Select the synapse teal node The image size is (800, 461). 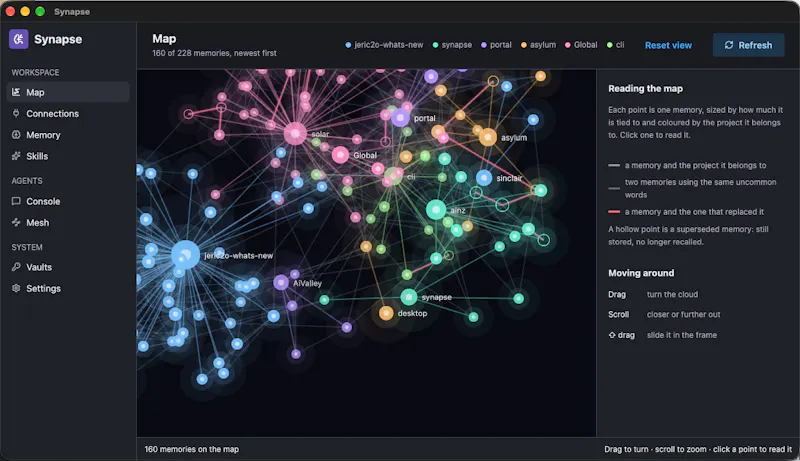[408, 297]
